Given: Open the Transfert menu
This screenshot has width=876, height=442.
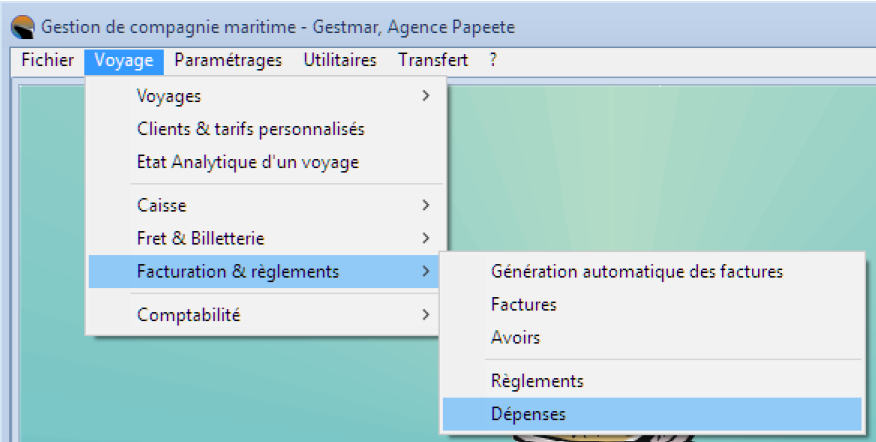Looking at the screenshot, I should [432, 60].
